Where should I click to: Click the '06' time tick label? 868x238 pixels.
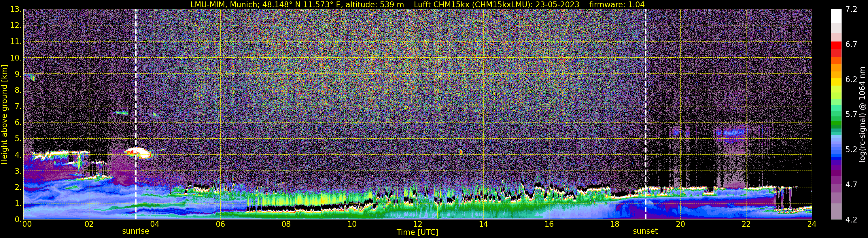pos(220,224)
